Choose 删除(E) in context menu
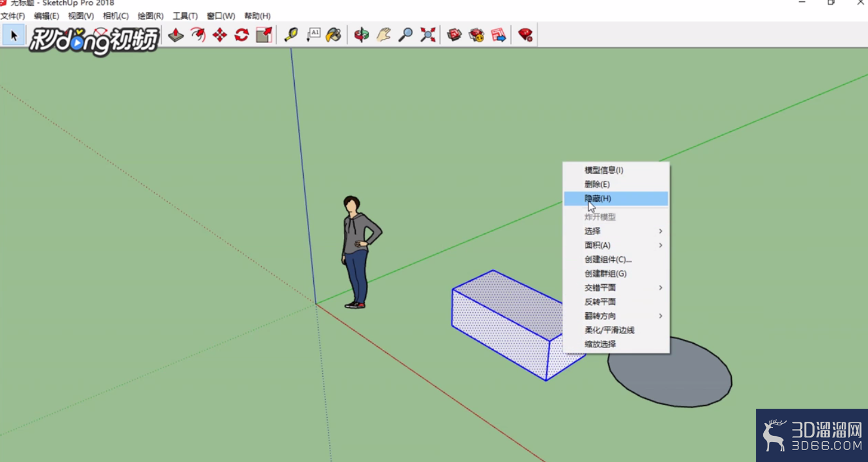Screen dimensions: 868x462 (616, 184)
